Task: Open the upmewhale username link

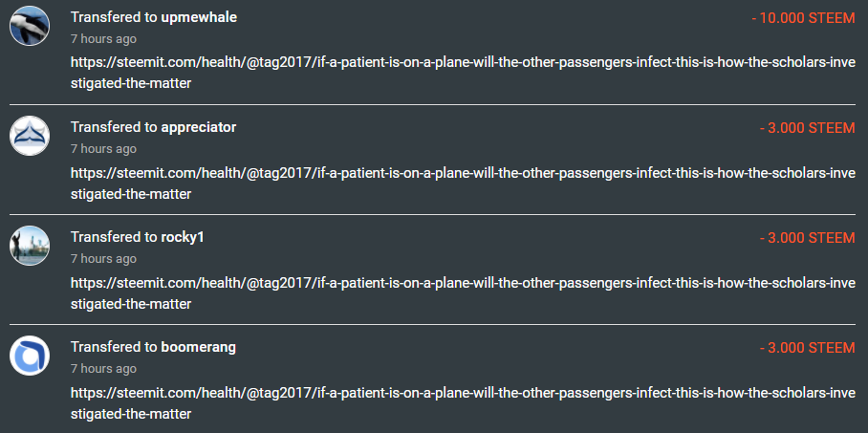Action: tap(199, 17)
